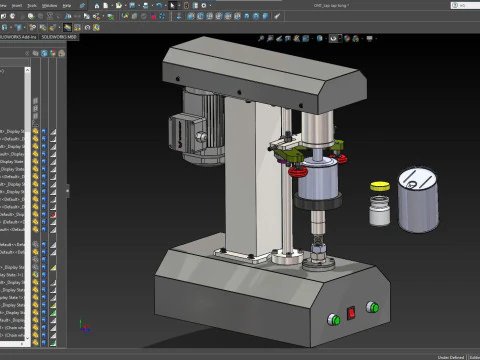Click the Under Defined status text

[x=450, y=357]
